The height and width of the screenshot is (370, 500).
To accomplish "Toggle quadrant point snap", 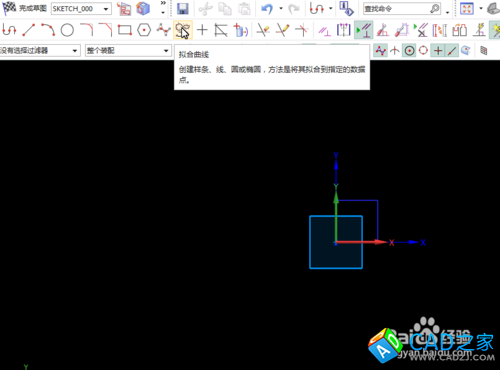I will click(x=423, y=51).
